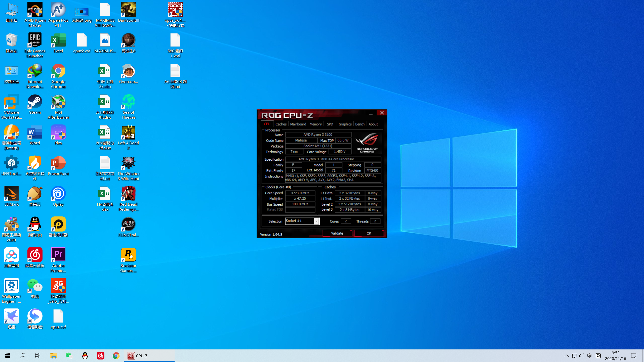Viewport: 644px width, 362px height.
Task: Select The Witcher 3 Wild Hunt icon
Action: point(129,168)
